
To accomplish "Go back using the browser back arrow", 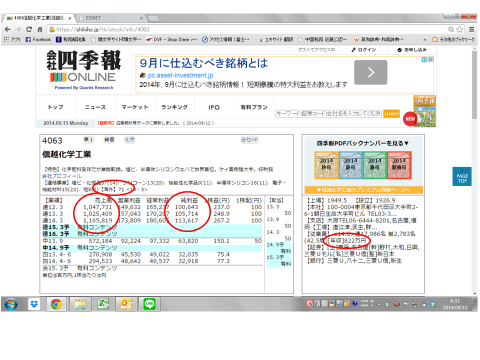I will [x=8, y=29].
